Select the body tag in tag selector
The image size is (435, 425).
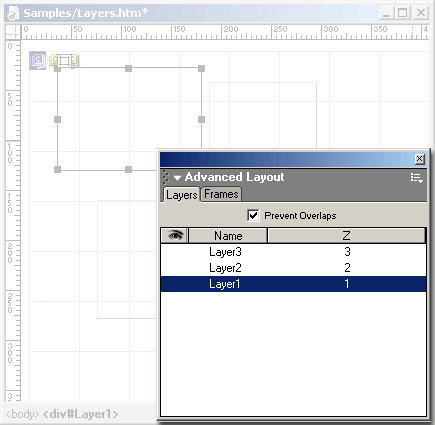22,414
